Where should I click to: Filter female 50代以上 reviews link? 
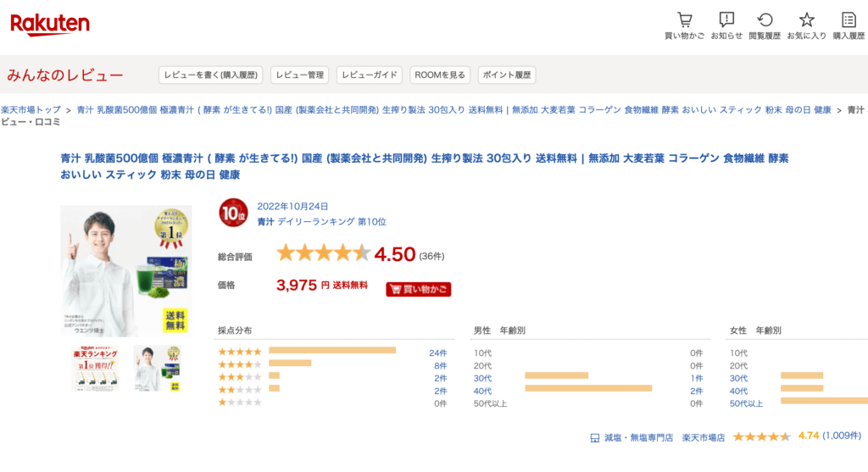746,404
